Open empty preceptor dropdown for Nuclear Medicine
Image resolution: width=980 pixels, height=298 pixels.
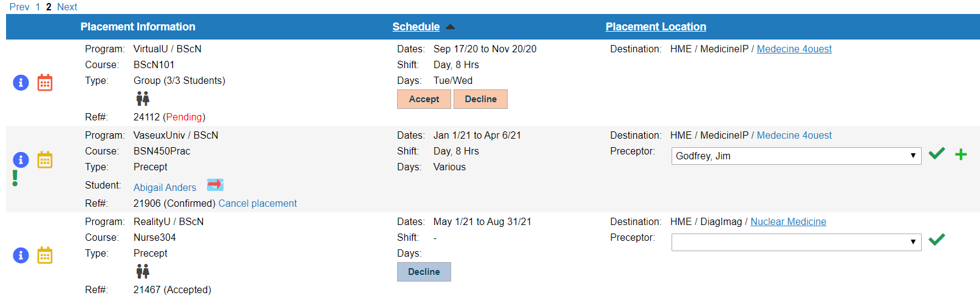[x=796, y=242]
